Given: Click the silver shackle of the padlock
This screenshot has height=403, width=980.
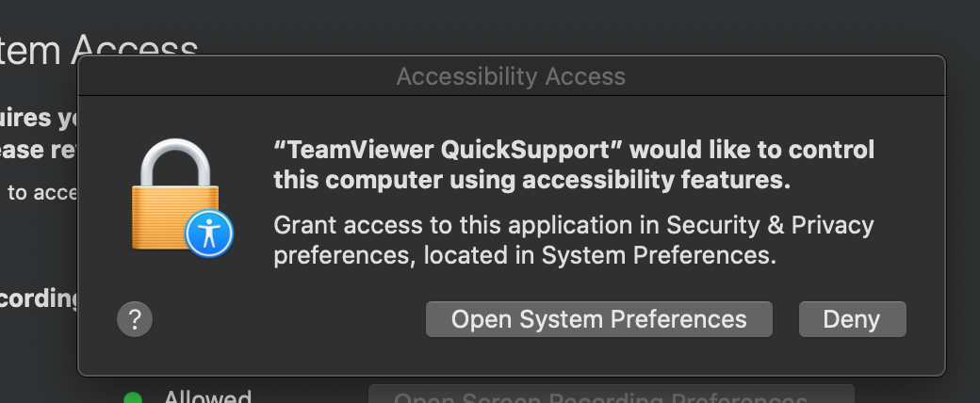Looking at the screenshot, I should click(x=175, y=162).
